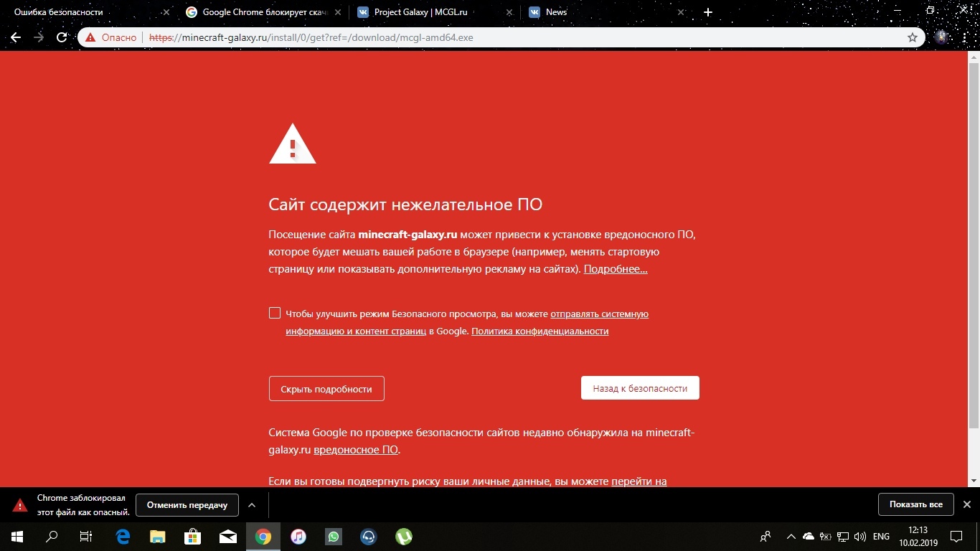Open the Chrome profile avatar
The image size is (980, 551).
(942, 37)
